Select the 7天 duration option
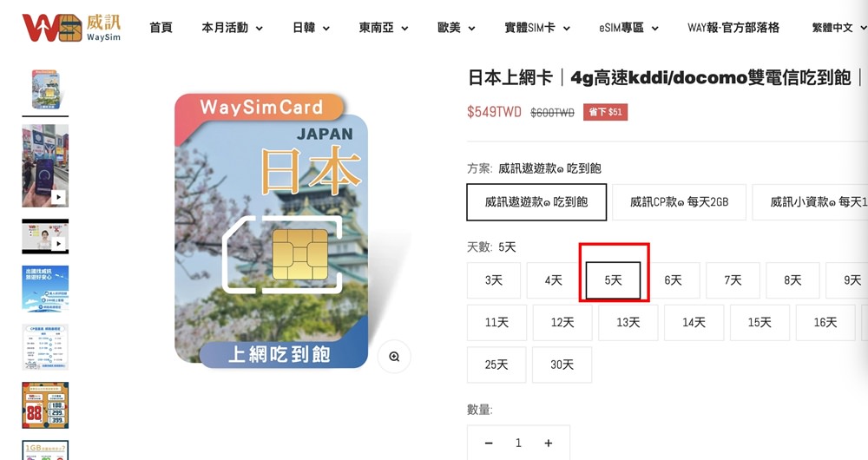This screenshot has width=868, height=460. pos(733,280)
